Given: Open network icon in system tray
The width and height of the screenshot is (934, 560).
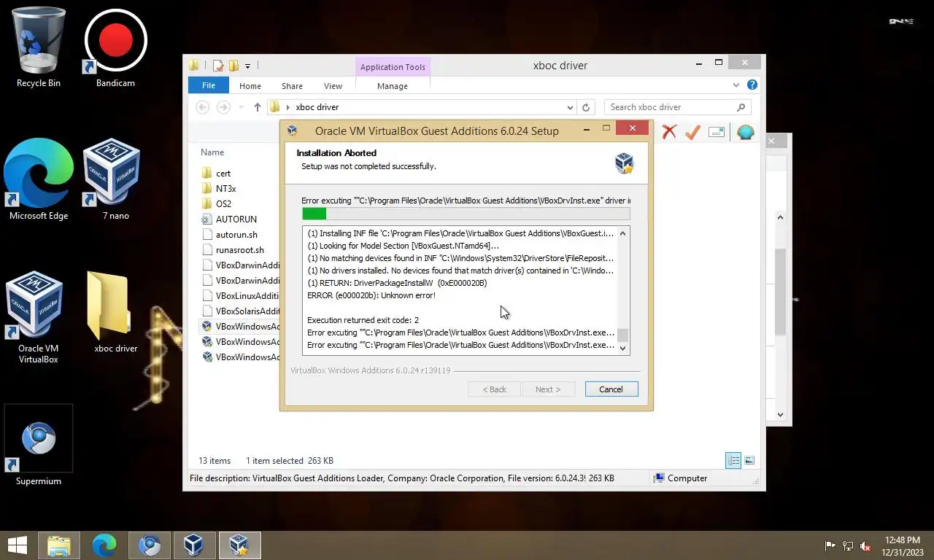Looking at the screenshot, I should pos(848,545).
